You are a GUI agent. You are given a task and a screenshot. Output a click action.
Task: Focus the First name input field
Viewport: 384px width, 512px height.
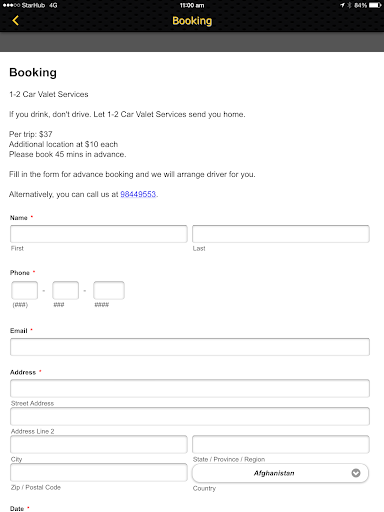point(99,234)
